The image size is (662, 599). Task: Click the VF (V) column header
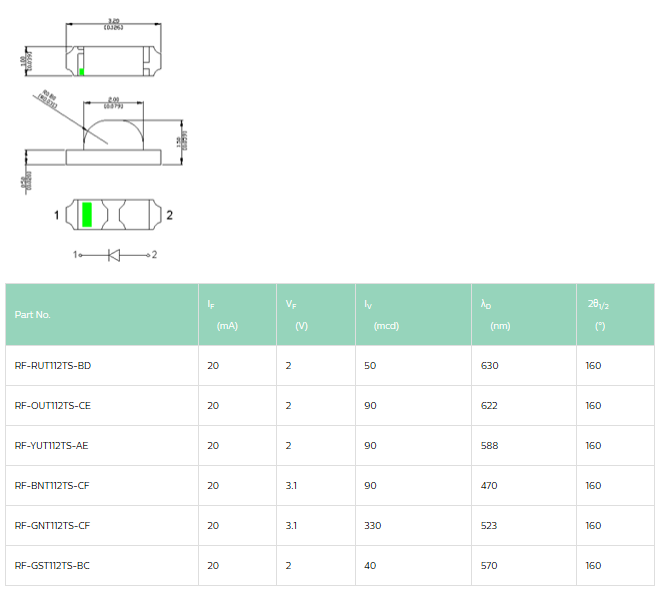[297, 315]
